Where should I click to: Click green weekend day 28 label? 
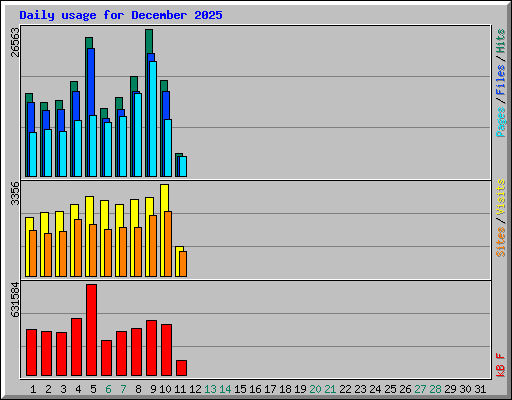point(435,389)
